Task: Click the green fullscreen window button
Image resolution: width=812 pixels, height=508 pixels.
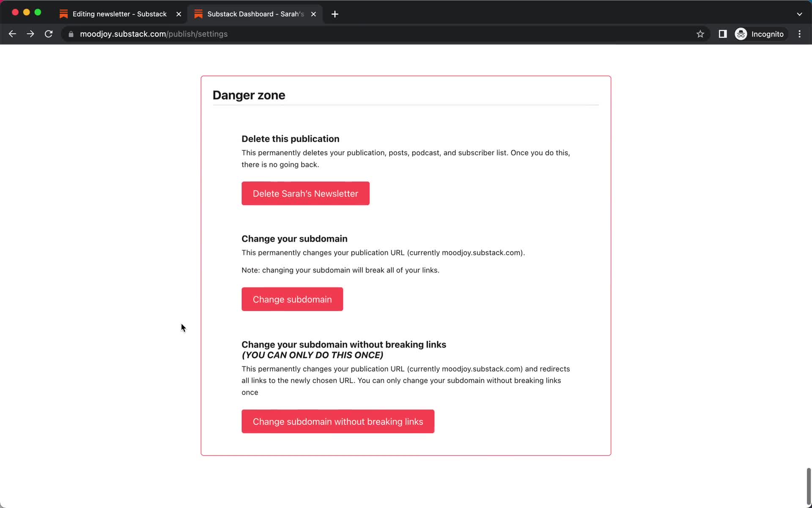Action: pos(38,12)
